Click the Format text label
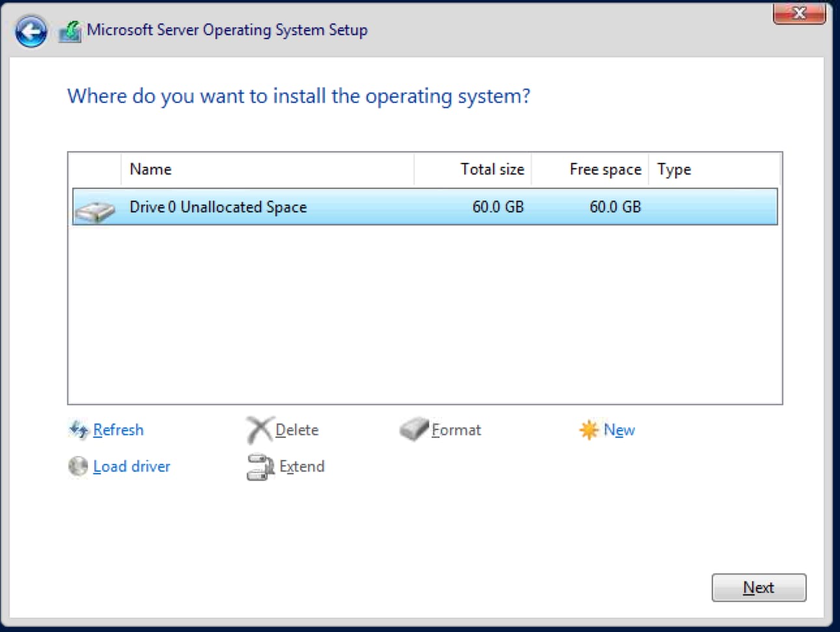Image resolution: width=840 pixels, height=632 pixels. click(456, 430)
